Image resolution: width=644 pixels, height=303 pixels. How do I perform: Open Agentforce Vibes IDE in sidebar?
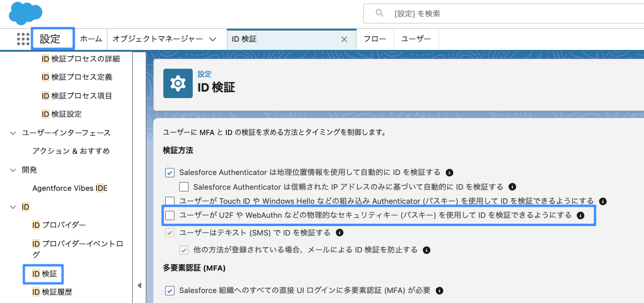70,188
